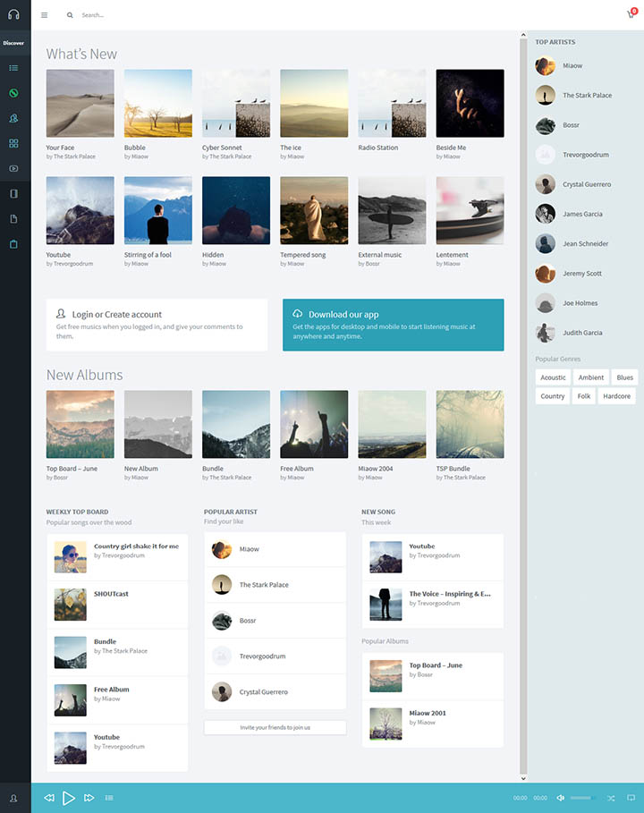Mute the player volume speaker icon
Viewport: 644px width, 813px height.
click(x=561, y=798)
